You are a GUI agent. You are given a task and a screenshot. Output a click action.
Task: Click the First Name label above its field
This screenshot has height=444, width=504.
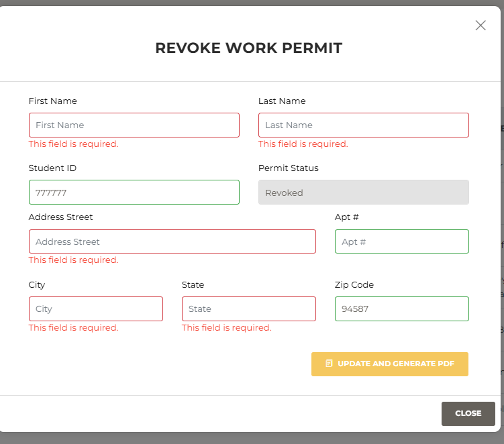pyautogui.click(x=53, y=101)
